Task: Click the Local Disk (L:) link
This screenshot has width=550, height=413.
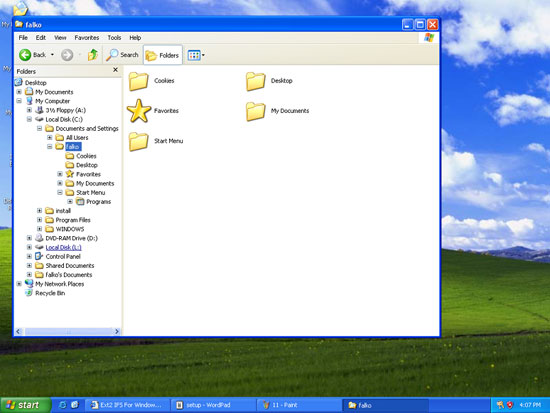Action: 63,247
